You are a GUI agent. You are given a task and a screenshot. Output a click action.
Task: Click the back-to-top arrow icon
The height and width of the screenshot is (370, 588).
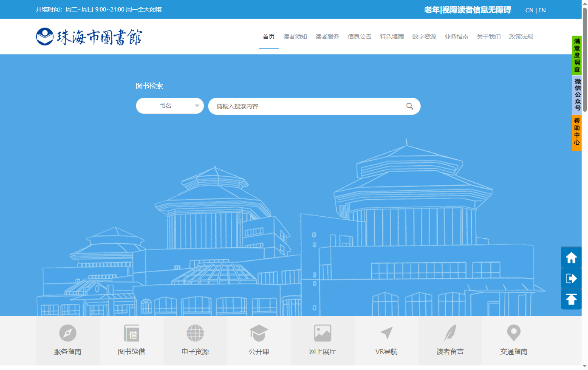(x=571, y=299)
